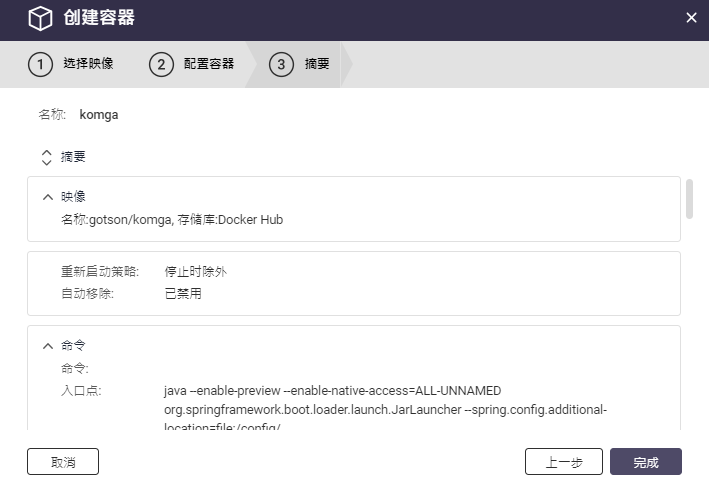
Task: Click the auto-remove value 已禁用
Action: click(183, 294)
